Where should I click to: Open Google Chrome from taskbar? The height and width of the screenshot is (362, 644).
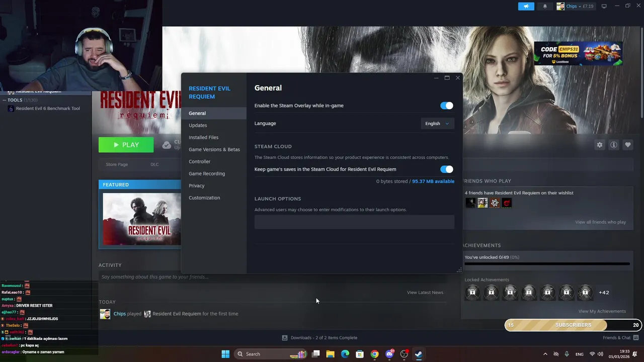tap(374, 354)
